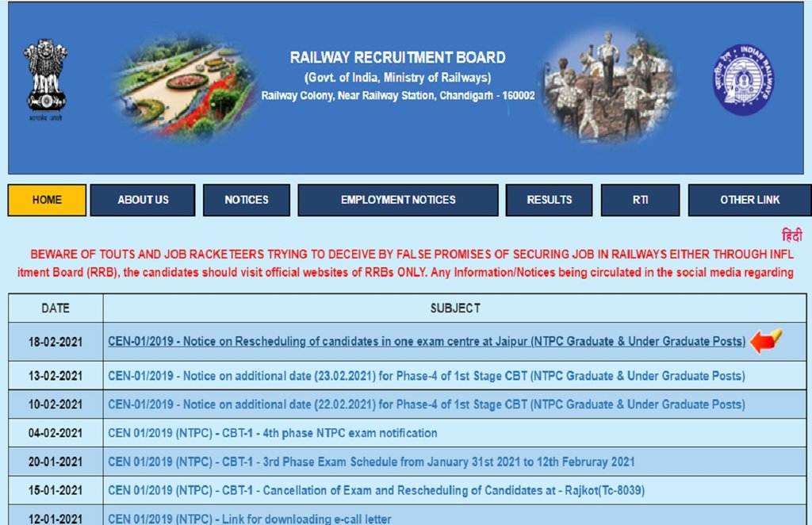Click the rock sculptures photo in header
The image size is (812, 525).
pos(609,86)
